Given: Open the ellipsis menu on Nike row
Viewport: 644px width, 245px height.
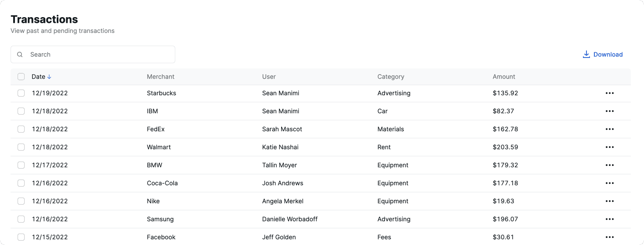Looking at the screenshot, I should [x=609, y=201].
